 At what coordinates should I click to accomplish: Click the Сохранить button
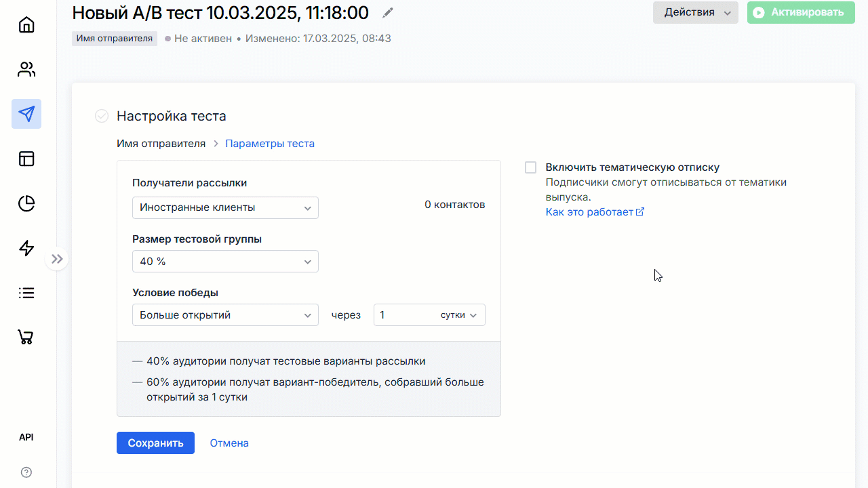155,443
